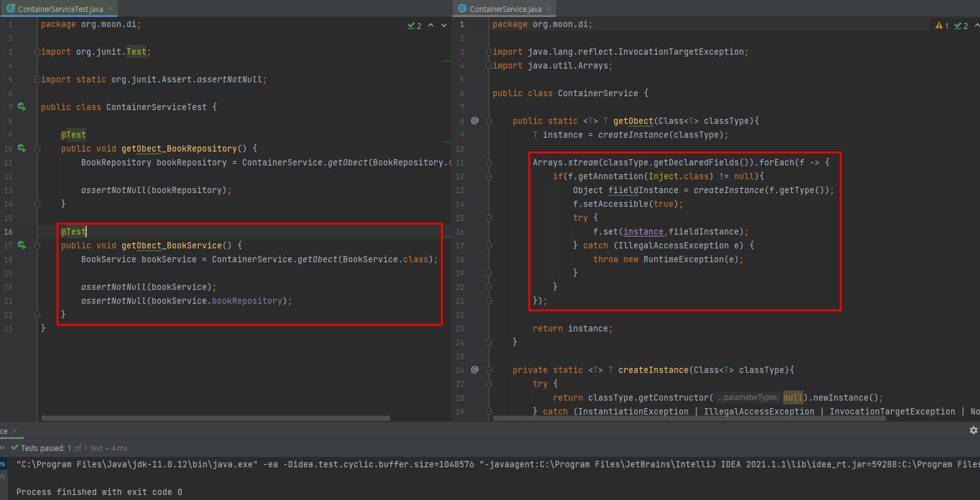Click 'assertNotNull(bookService.bookRepository)' line

187,301
